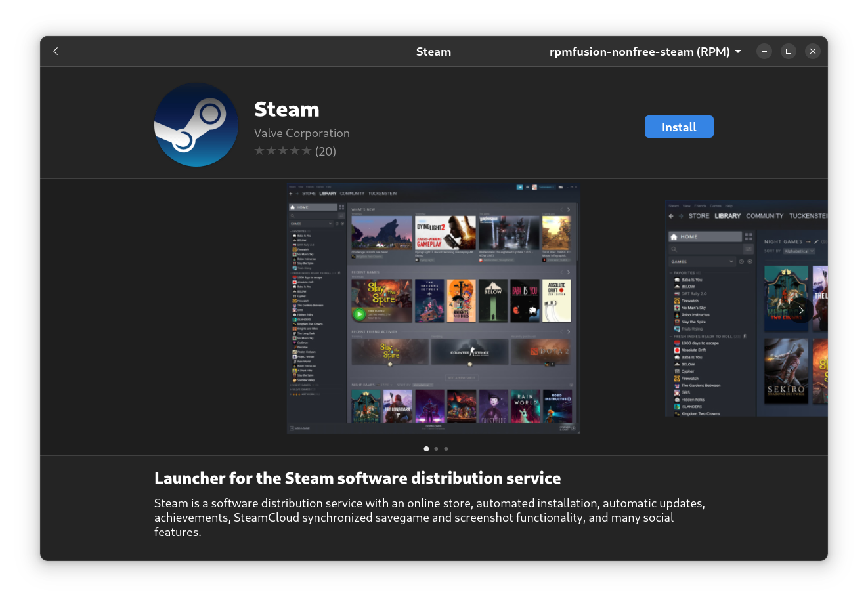This screenshot has width=868, height=605.
Task: Click the app description heading text
Action: (357, 478)
